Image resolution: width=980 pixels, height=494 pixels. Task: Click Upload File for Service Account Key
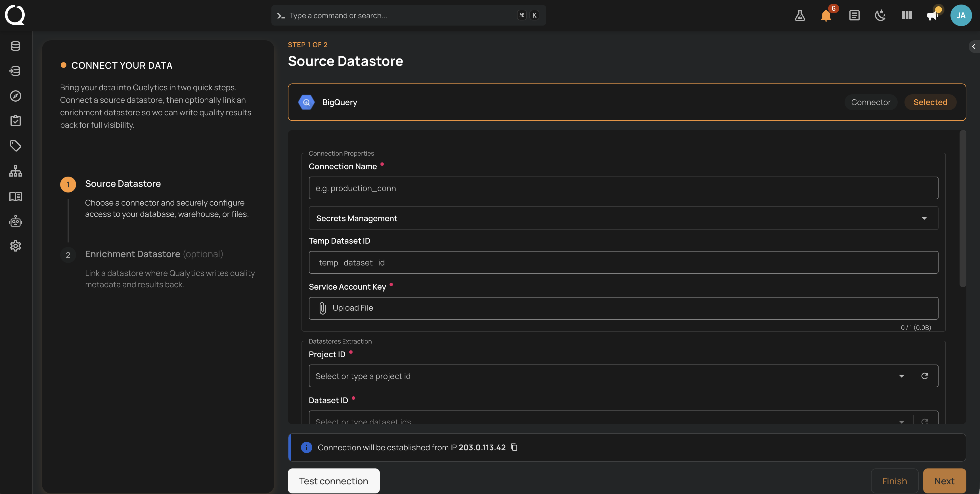pyautogui.click(x=623, y=308)
